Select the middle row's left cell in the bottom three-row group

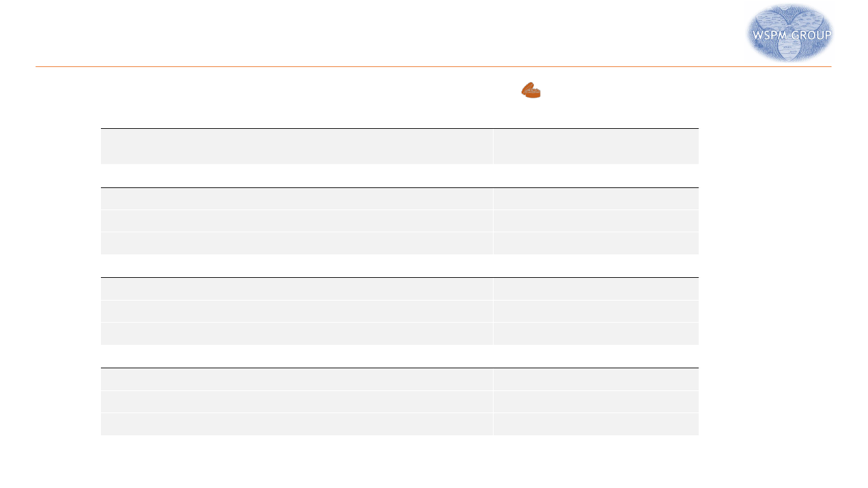297,401
